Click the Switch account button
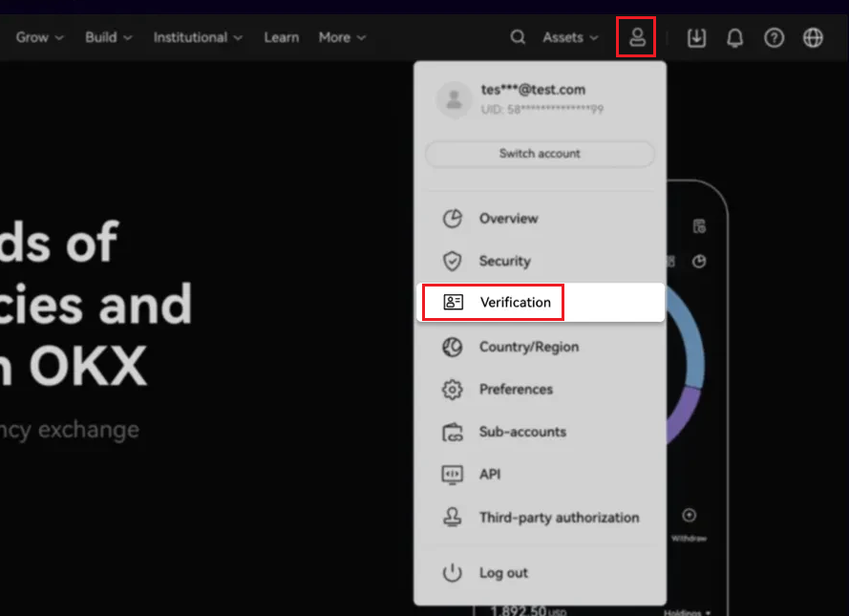Image resolution: width=849 pixels, height=616 pixels. click(x=540, y=154)
